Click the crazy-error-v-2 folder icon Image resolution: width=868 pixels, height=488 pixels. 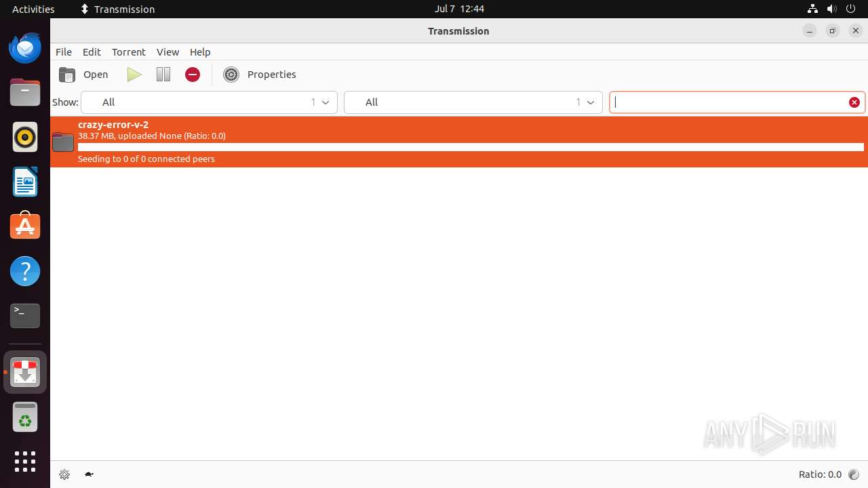point(63,142)
